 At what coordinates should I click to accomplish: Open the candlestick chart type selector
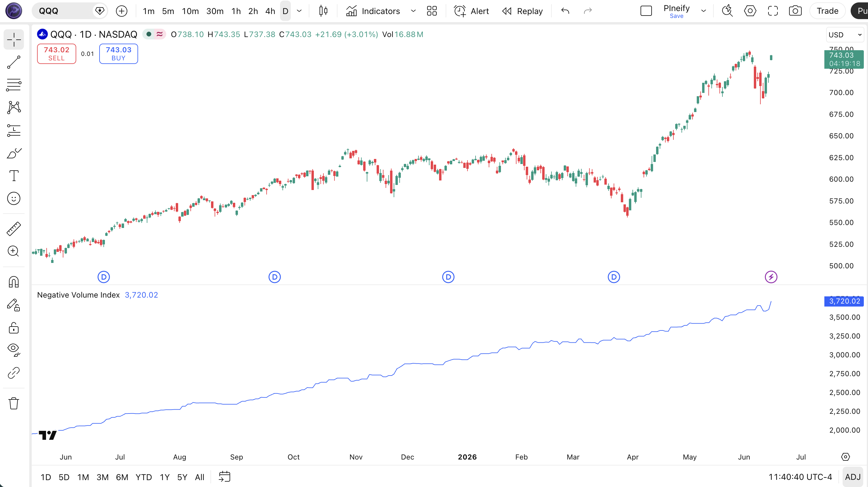click(x=323, y=11)
